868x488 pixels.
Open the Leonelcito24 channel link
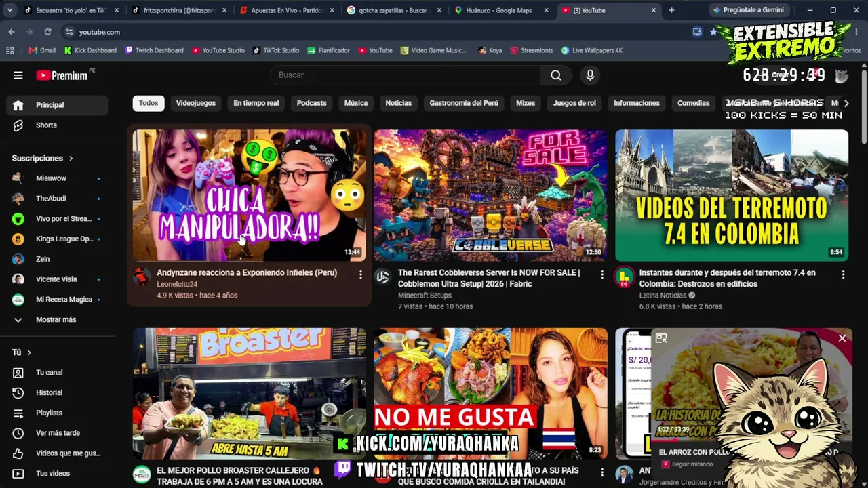(177, 285)
